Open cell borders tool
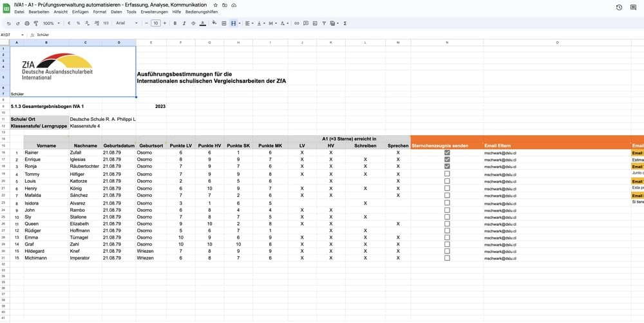Image resolution: width=644 pixels, height=323 pixels. 224,23
